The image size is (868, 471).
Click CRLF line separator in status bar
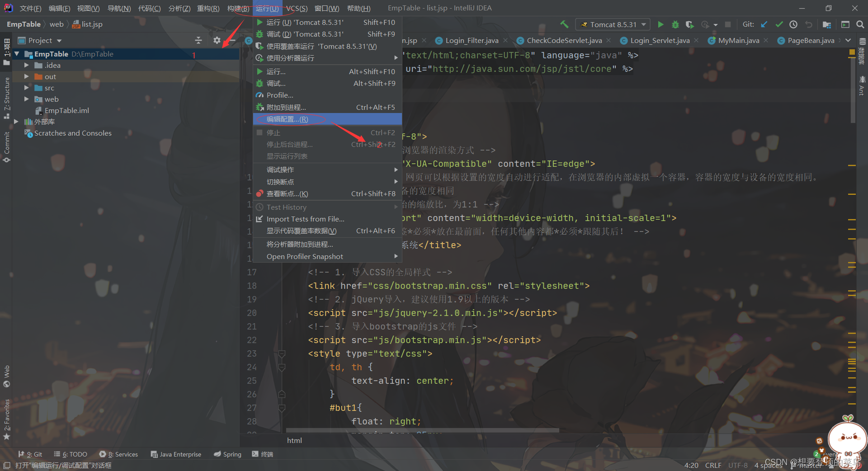[713, 465]
